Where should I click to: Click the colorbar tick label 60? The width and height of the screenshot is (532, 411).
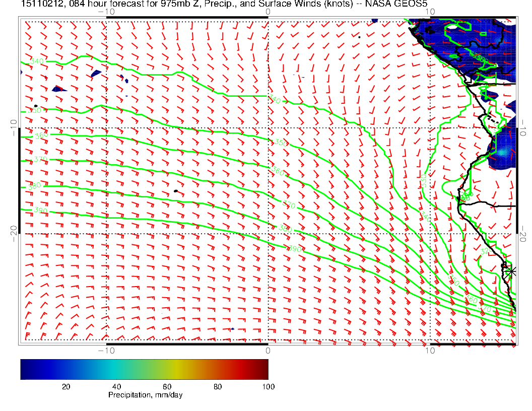167,386
